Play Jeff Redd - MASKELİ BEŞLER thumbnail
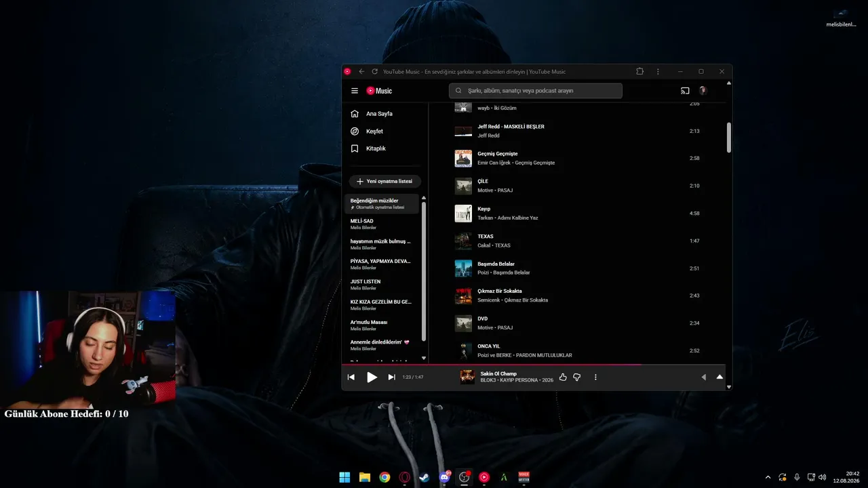This screenshot has width=868, height=488. 463,131
